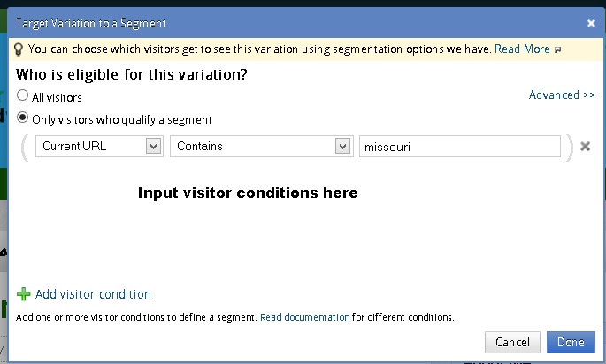Open the Current URL condition type dropdown
Viewport: 606px width, 364px height.
pos(98,147)
